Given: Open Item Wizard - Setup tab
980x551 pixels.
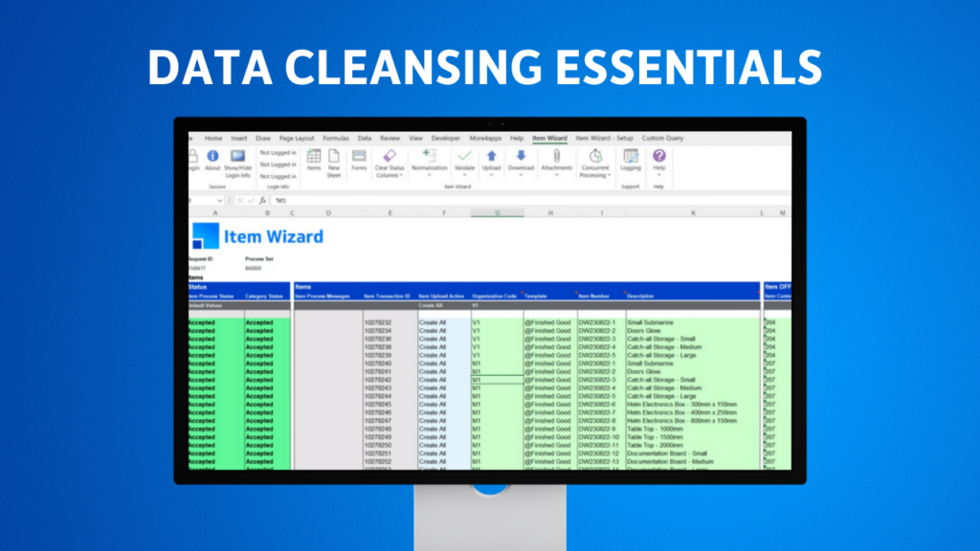Looking at the screenshot, I should (604, 138).
